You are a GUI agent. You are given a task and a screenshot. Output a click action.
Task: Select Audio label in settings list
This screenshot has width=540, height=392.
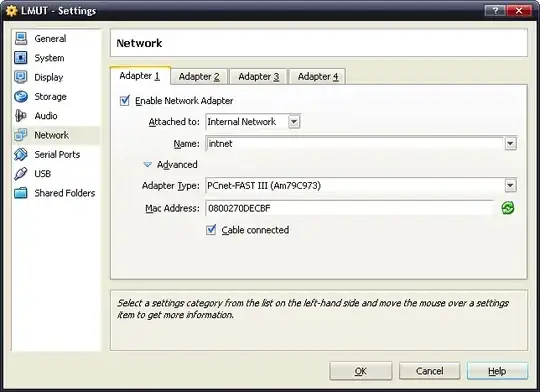(46, 116)
